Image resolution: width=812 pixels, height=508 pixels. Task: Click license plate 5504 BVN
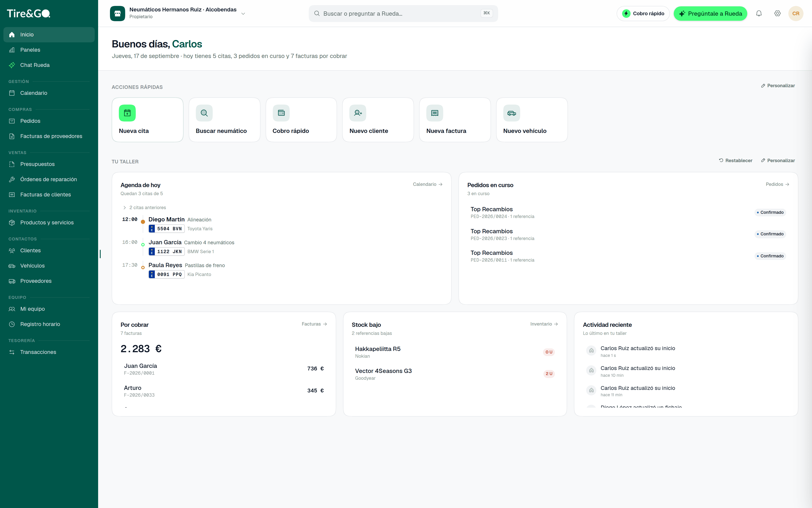166,229
